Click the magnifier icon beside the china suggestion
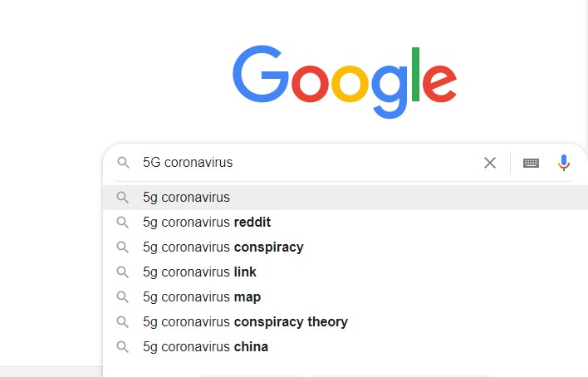This screenshot has width=588, height=377. click(x=122, y=346)
